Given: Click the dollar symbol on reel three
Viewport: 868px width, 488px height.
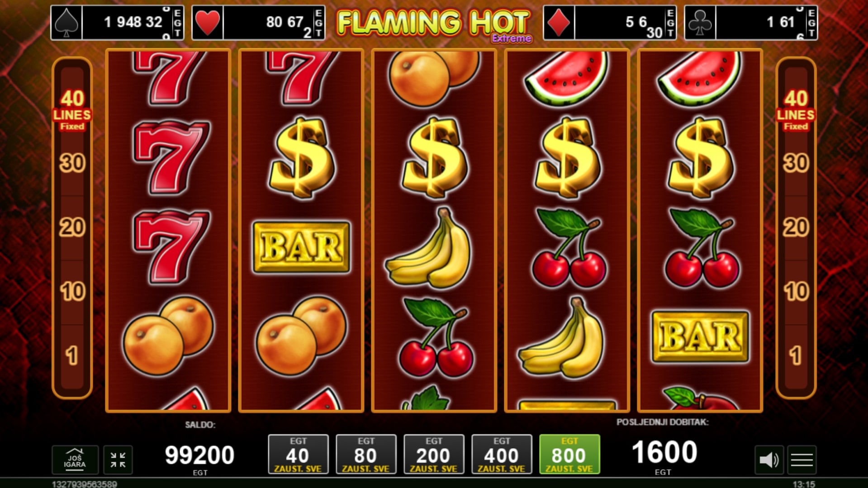Looking at the screenshot, I should (x=435, y=157).
